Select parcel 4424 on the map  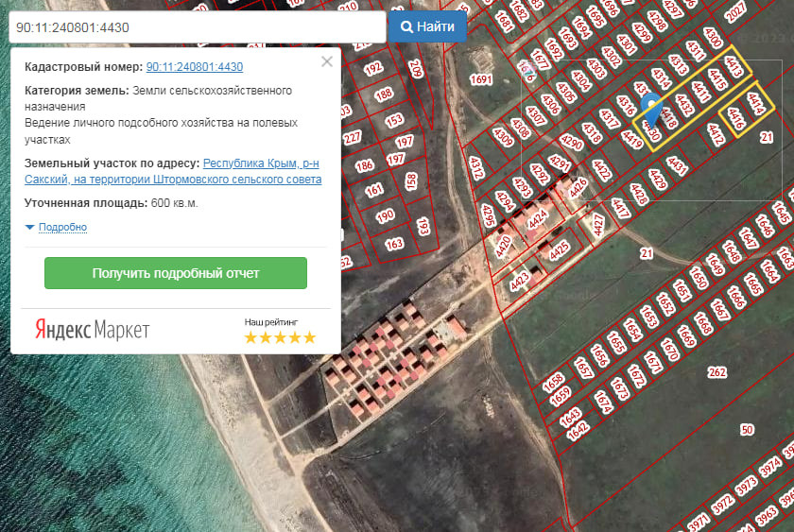[x=537, y=219]
